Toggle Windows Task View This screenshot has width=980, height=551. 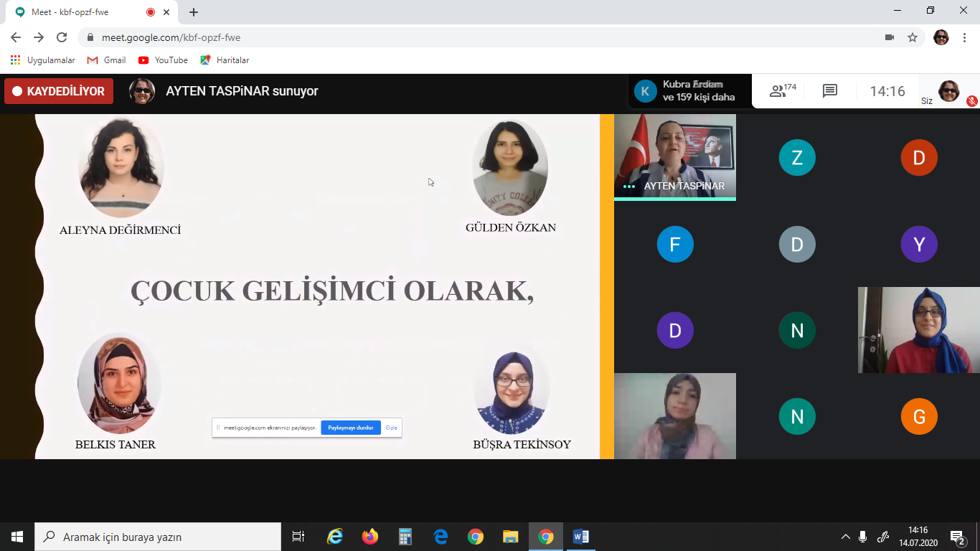[298, 537]
